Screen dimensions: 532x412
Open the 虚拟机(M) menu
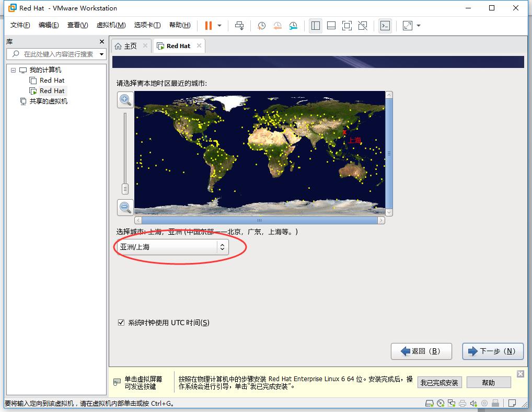[111, 25]
